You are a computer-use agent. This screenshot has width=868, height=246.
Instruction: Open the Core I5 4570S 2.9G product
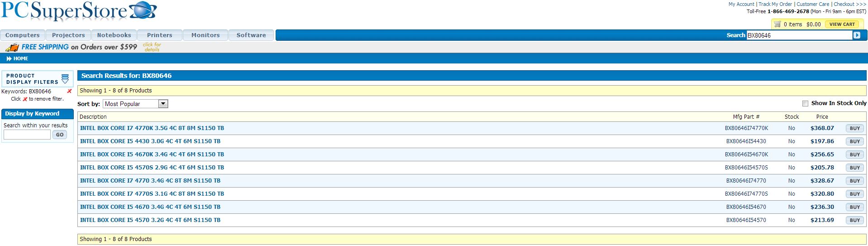(x=152, y=168)
